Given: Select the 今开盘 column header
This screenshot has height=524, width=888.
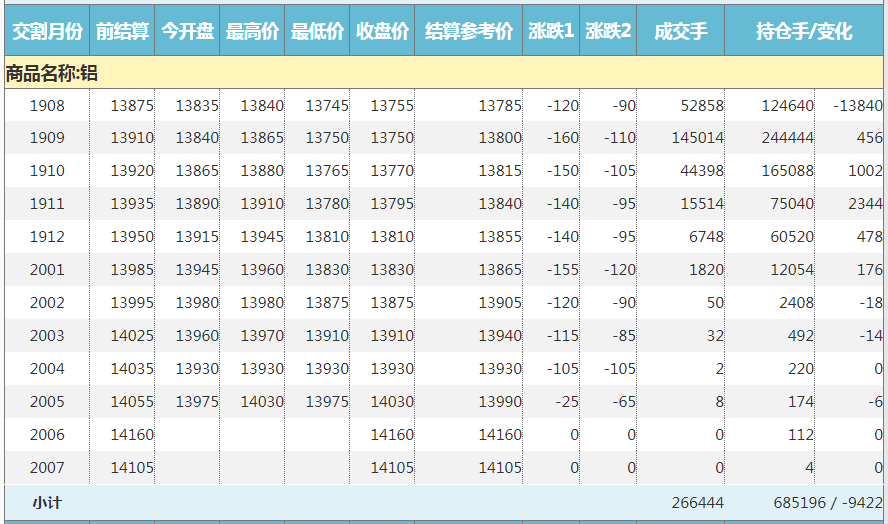Looking at the screenshot, I should 187,32.
